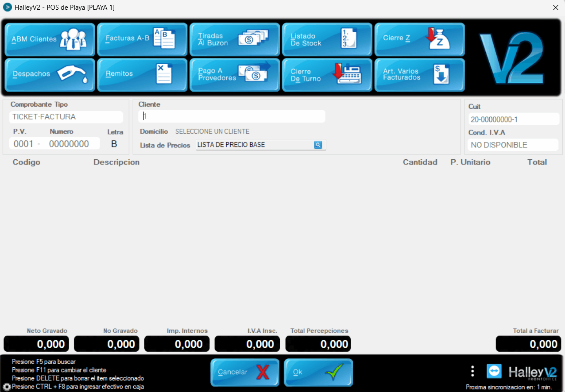Open Facturas A-B invoices
Screen dimensions: 565x392
142,39
